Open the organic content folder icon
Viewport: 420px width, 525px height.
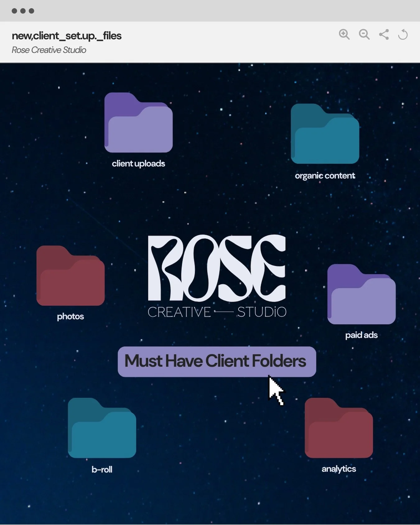point(325,134)
